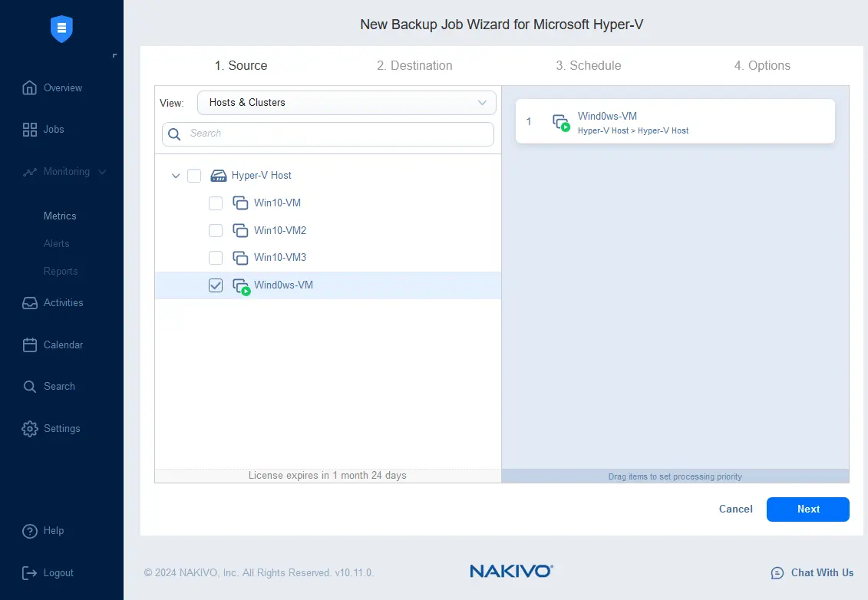This screenshot has width=868, height=600.
Task: Click 'Drag items to set processing priority' text
Action: point(675,476)
